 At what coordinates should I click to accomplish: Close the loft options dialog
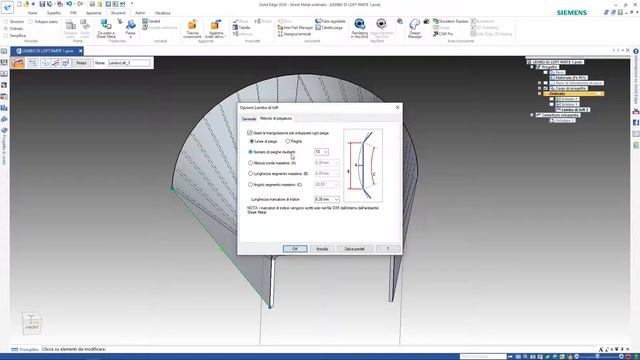pyautogui.click(x=398, y=107)
